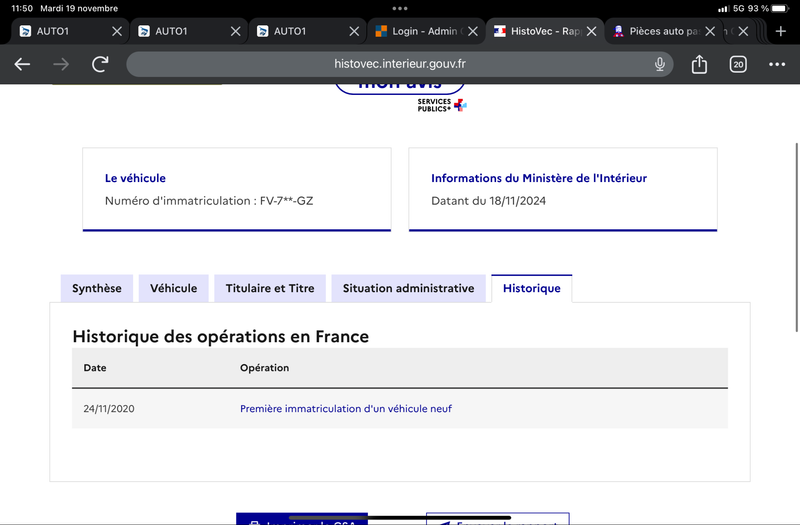Screen dimensions: 800x525
Task: Reload the HistoVec page
Action: [x=100, y=64]
